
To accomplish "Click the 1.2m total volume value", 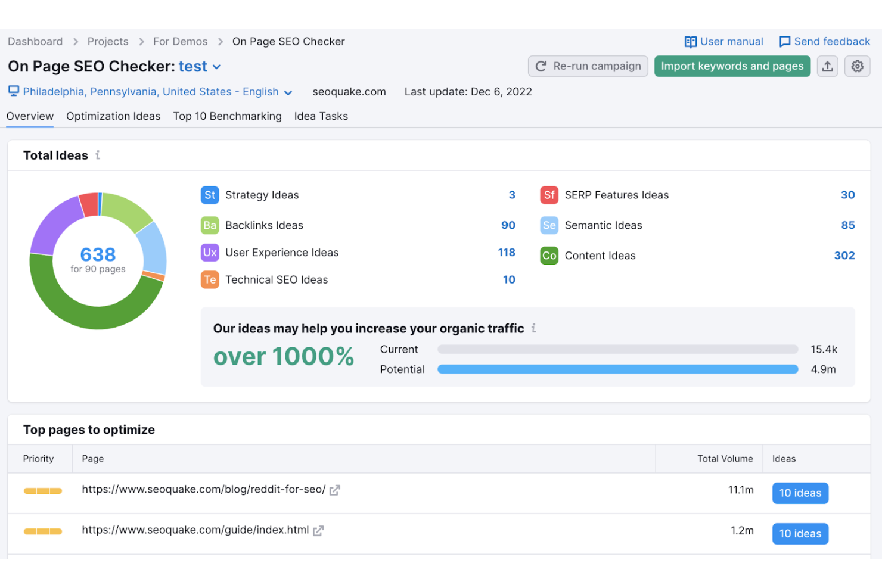I will tap(742, 530).
